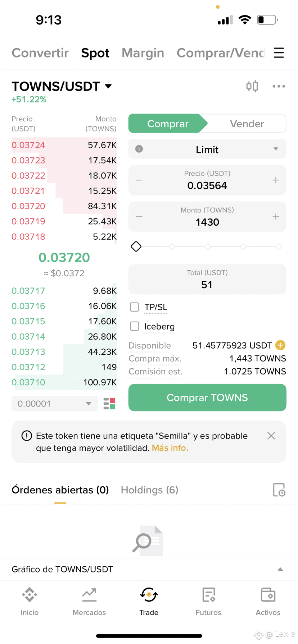Select ask price 0.03721
298x644 pixels.
click(x=28, y=191)
